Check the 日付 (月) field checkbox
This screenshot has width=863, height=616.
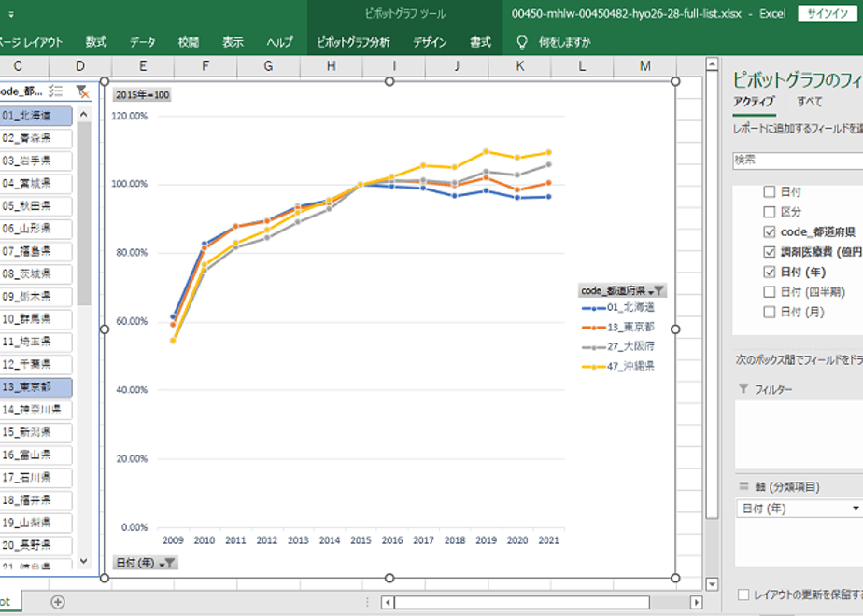pyautogui.click(x=770, y=312)
